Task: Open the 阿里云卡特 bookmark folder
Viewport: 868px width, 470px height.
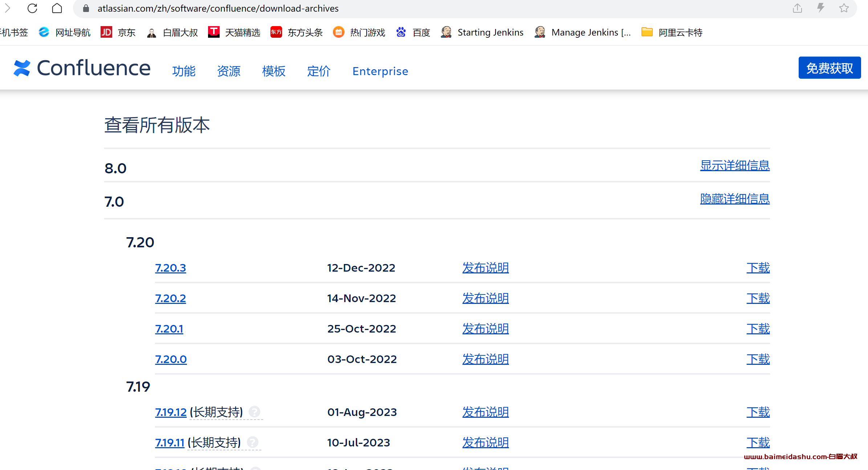Action: 672,32
